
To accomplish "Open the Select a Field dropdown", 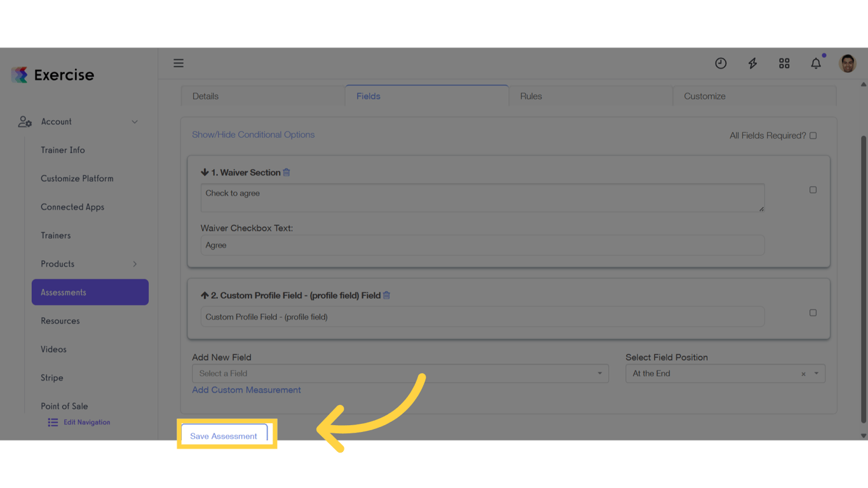I will tap(400, 373).
